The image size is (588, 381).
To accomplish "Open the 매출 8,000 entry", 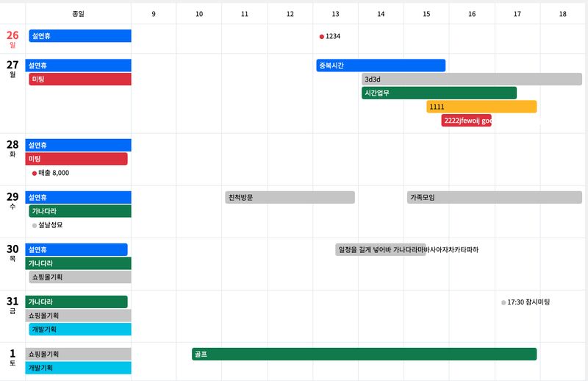I will [x=51, y=173].
